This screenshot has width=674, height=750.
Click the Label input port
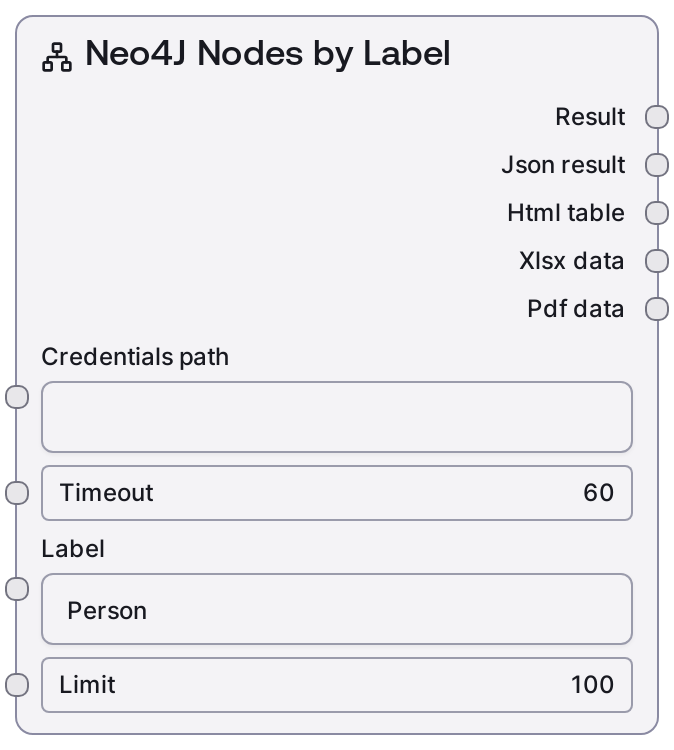tap(18, 589)
